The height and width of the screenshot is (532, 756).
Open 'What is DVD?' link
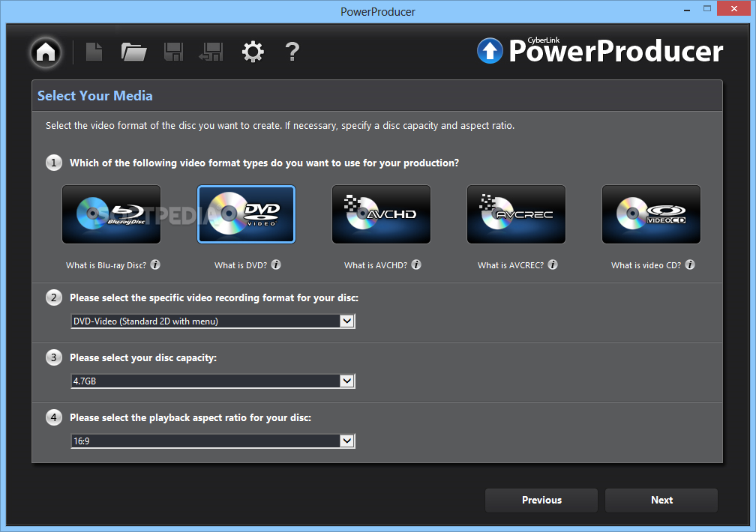pyautogui.click(x=241, y=265)
